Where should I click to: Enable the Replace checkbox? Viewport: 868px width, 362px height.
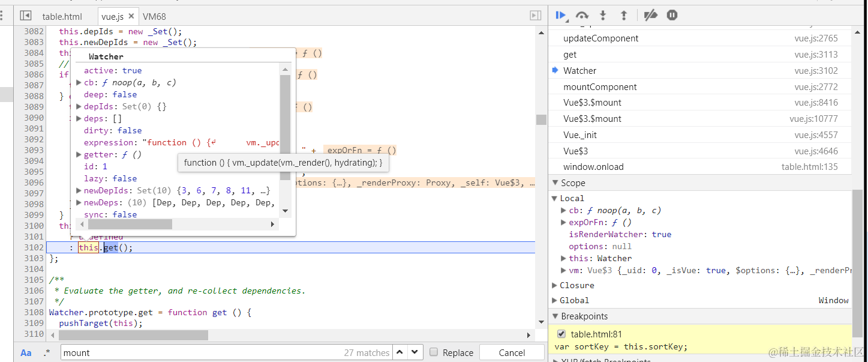tap(434, 352)
